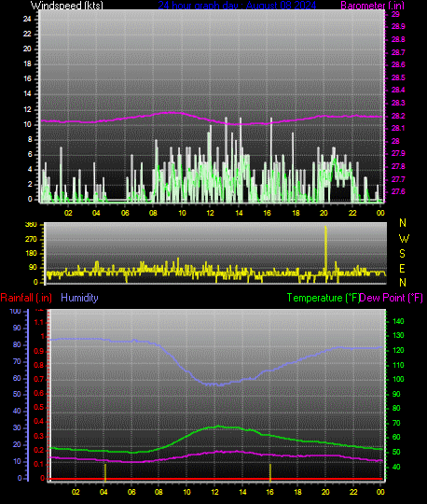Click the blue 'Humidity' label
Viewport: 427px width, 504px height.
coord(79,298)
